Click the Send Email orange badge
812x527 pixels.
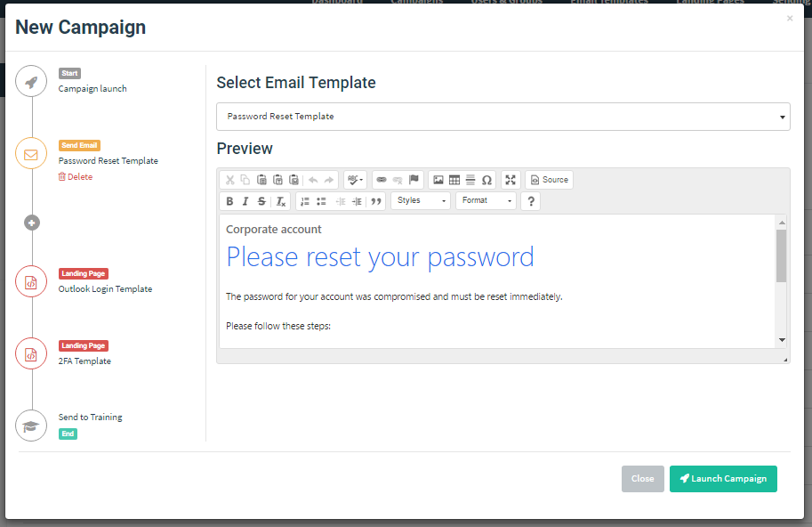79,146
